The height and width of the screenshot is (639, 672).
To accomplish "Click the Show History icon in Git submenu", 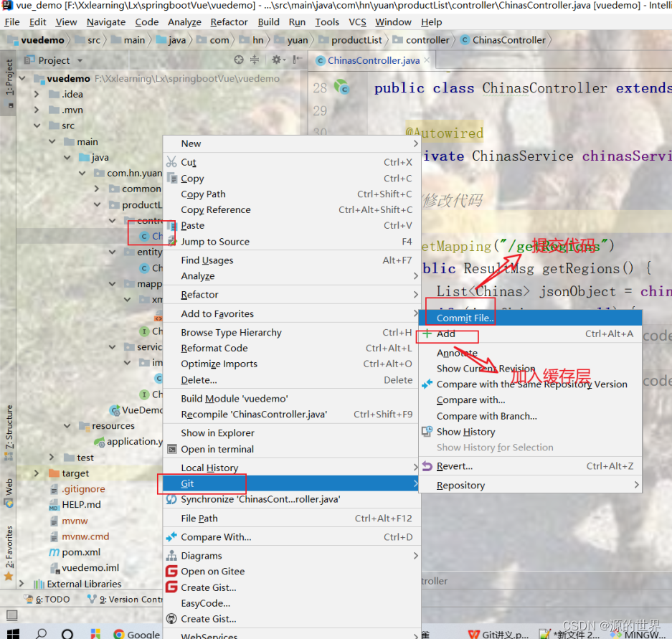I will coord(427,431).
